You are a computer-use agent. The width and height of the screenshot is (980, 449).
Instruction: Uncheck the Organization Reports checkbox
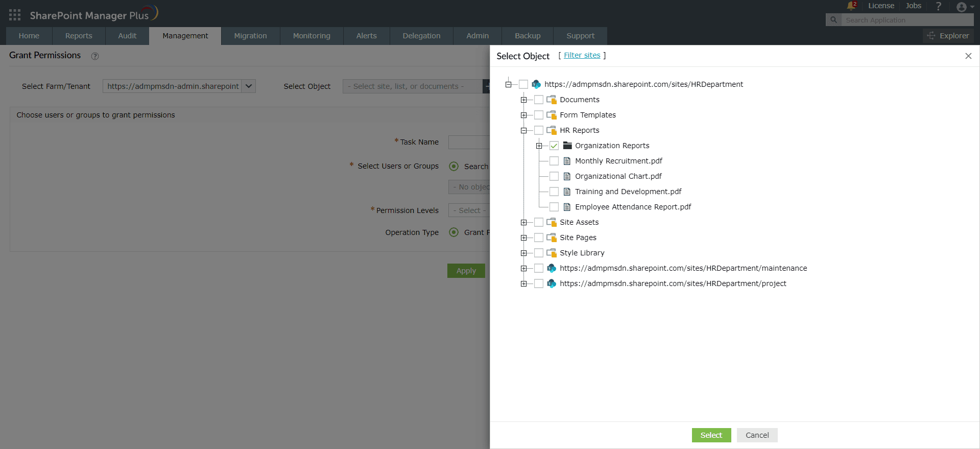(554, 146)
